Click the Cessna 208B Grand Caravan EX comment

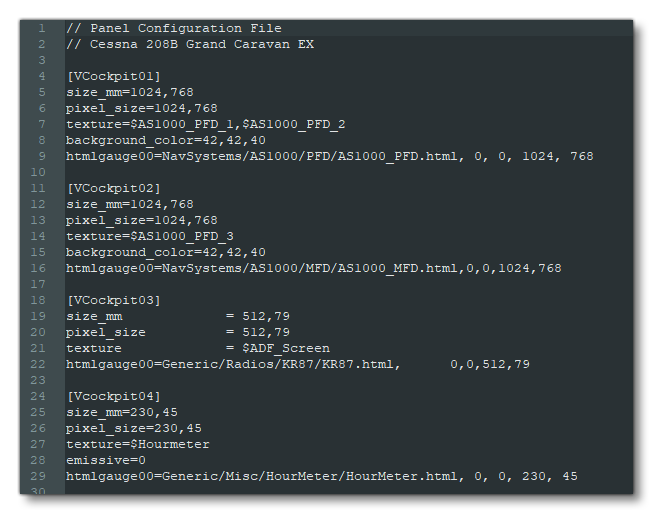[190, 44]
